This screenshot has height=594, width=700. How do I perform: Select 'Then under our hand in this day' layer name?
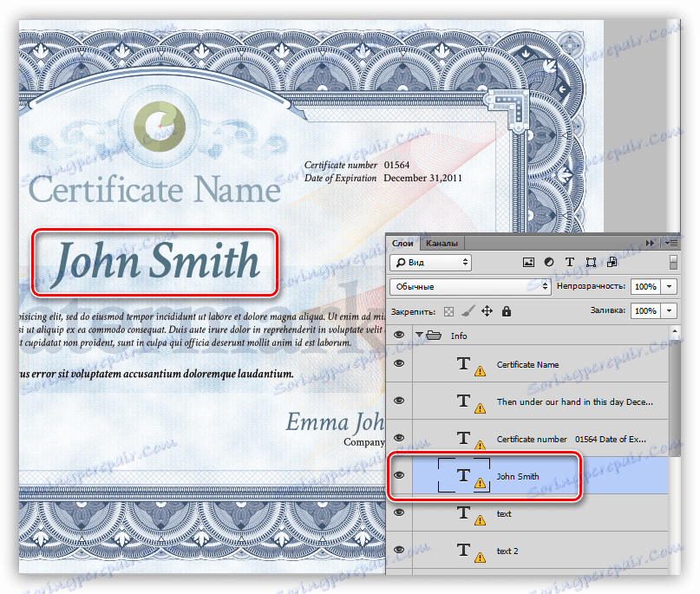(x=575, y=401)
